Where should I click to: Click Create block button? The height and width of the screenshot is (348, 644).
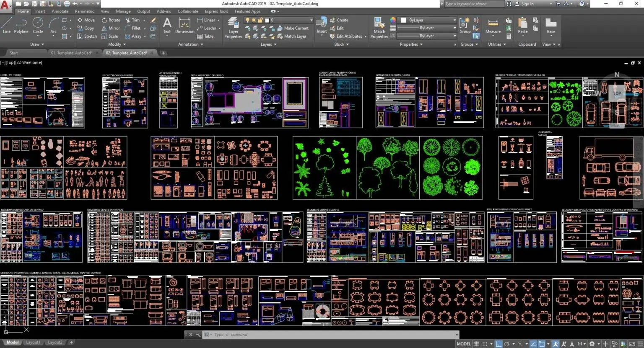coord(339,20)
